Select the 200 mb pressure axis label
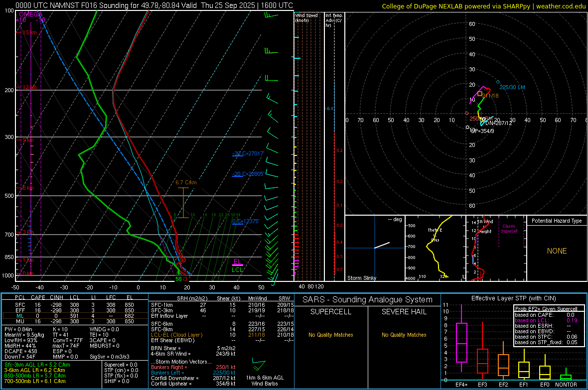The width and height of the screenshot is (588, 390). 9,90
